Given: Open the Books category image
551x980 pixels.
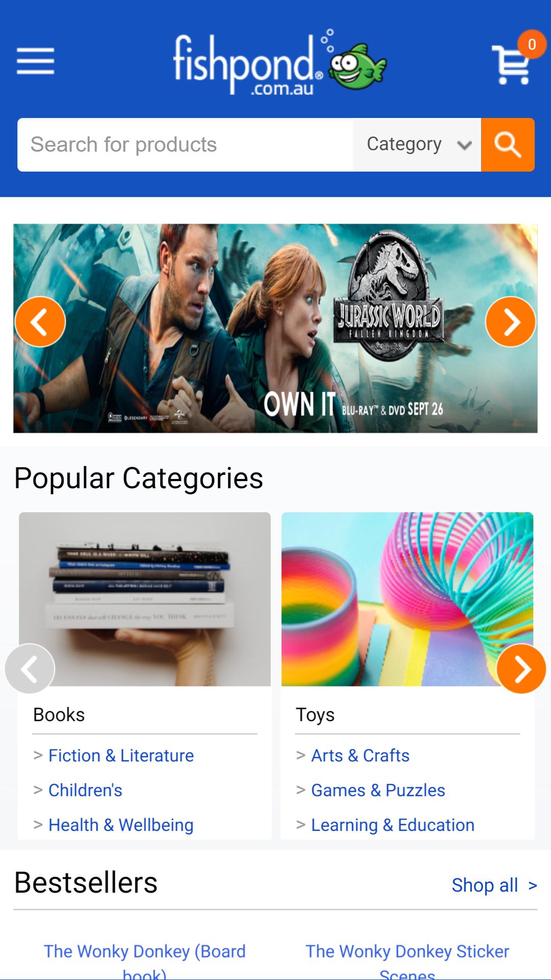Looking at the screenshot, I should pos(145,599).
